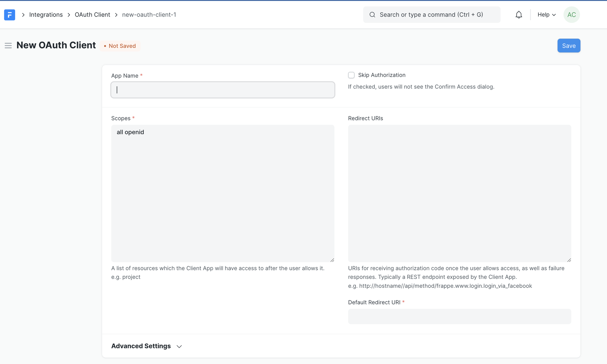The image size is (607, 364).
Task: Click the new-oauth-client-1 breadcrumb
Action: (149, 14)
